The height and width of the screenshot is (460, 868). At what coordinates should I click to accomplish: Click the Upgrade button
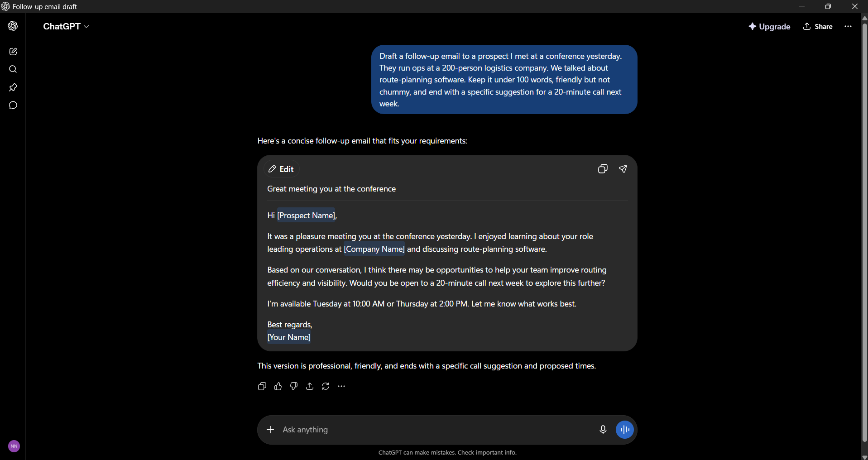tap(769, 27)
